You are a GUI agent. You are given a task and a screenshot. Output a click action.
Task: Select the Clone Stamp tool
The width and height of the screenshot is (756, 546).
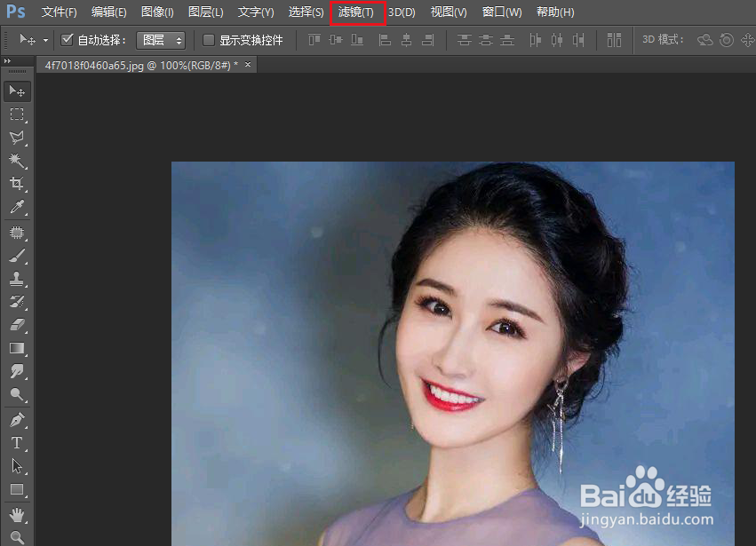coord(18,279)
